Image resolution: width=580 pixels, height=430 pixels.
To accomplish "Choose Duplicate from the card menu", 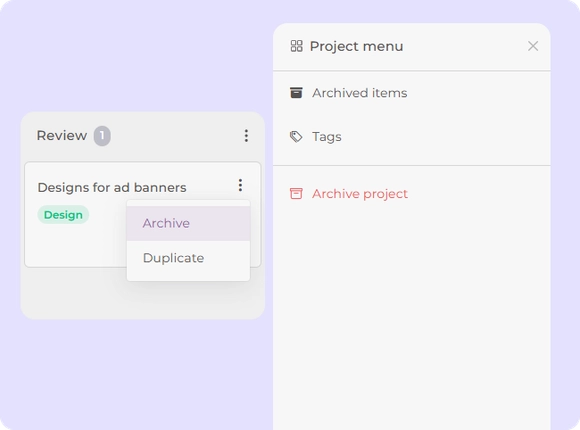I will pyautogui.click(x=188, y=258).
